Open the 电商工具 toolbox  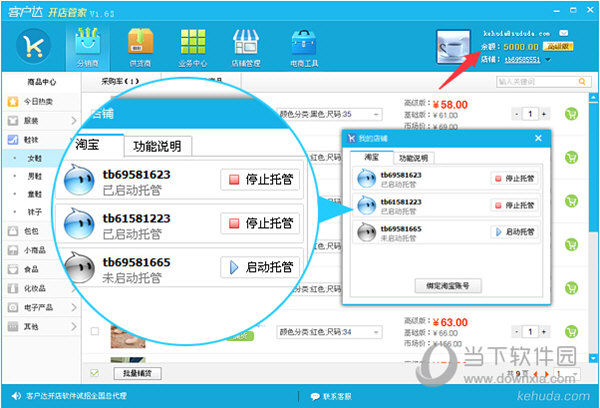point(304,47)
